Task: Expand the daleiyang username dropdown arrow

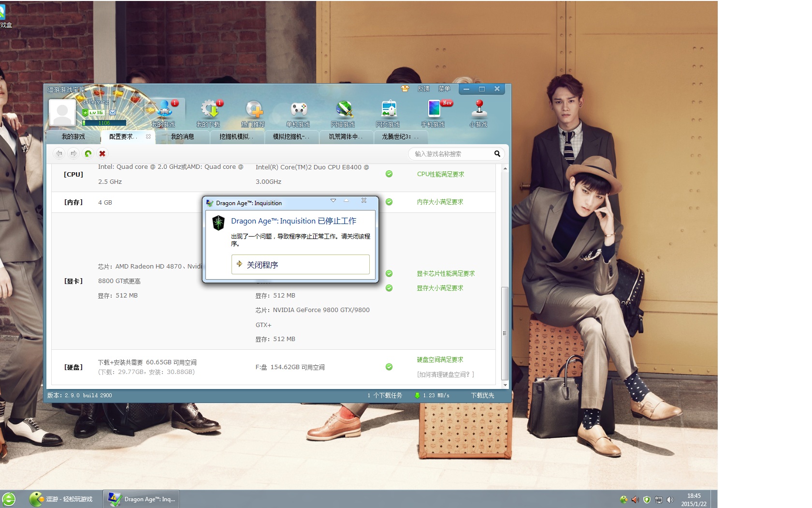Action: coord(114,102)
